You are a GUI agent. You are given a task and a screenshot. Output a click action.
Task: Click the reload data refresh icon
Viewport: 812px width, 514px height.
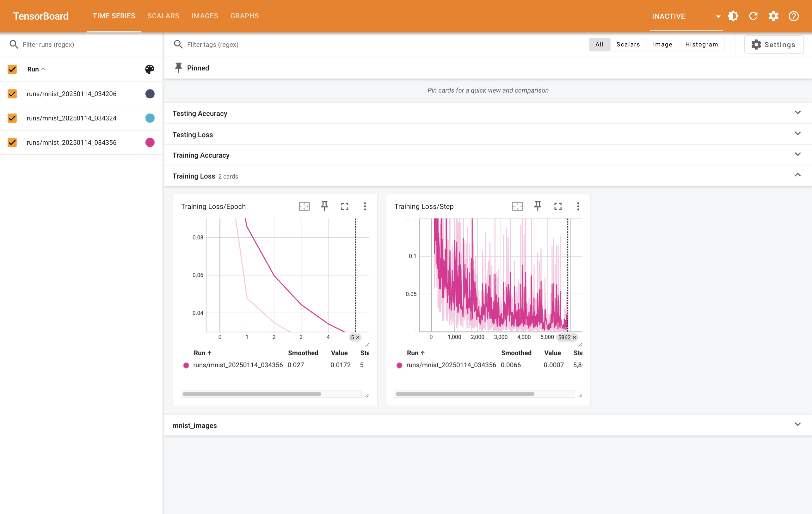pos(753,16)
